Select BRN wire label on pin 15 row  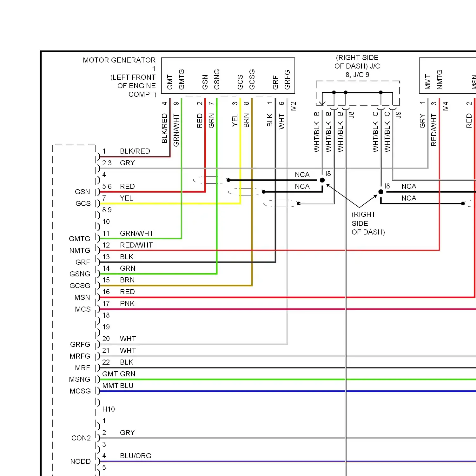point(127,280)
